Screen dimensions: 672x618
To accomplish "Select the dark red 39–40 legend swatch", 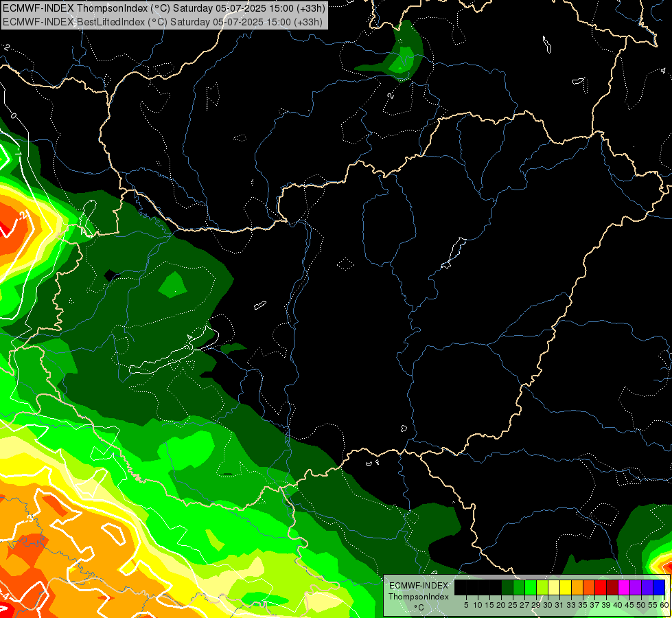I will click(x=612, y=587).
